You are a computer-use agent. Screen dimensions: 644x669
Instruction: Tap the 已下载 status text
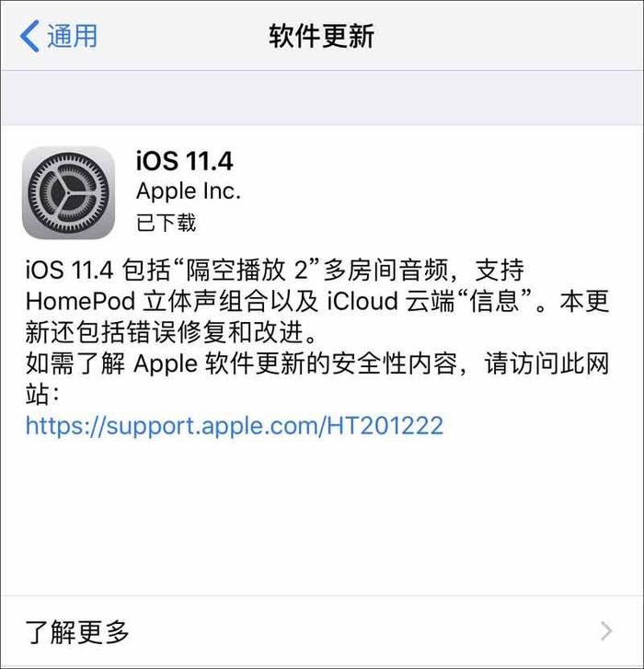coord(166,223)
